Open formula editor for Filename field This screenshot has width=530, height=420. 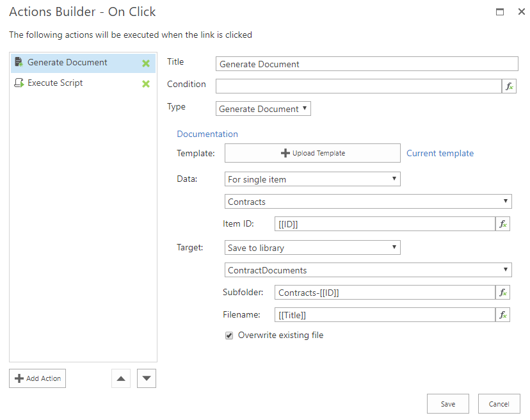(x=503, y=315)
